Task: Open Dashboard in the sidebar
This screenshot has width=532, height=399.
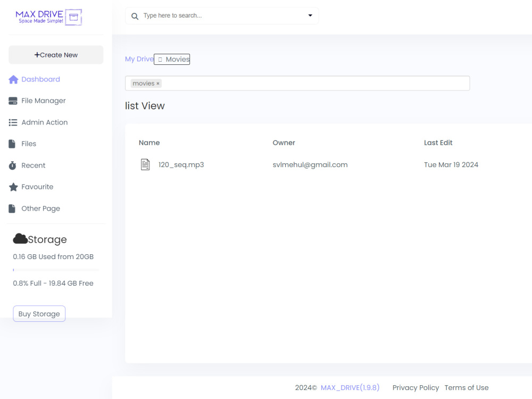Action: tap(41, 79)
